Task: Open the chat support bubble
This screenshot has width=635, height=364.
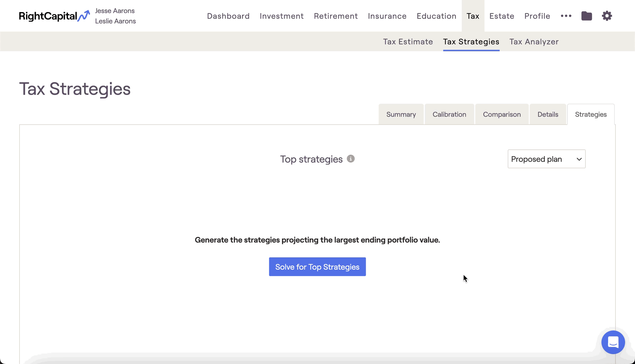Action: point(613,342)
